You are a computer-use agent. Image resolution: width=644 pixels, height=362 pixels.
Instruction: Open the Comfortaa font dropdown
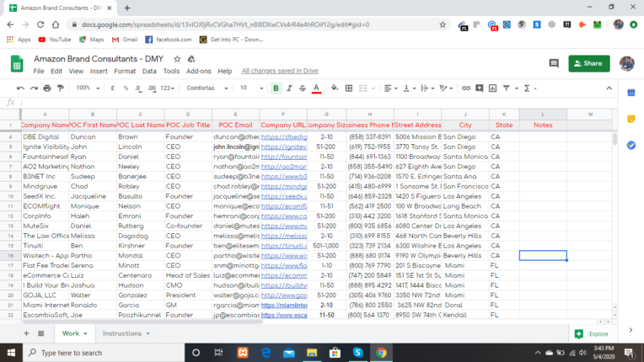207,88
